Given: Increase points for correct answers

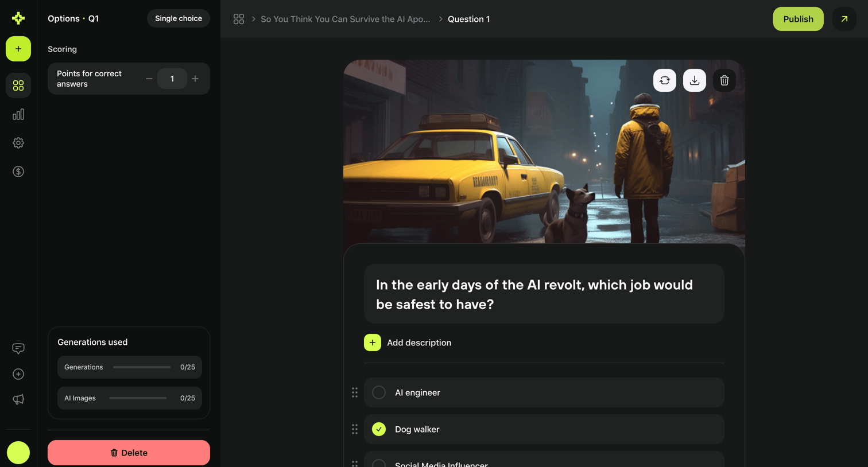Looking at the screenshot, I should pos(195,79).
